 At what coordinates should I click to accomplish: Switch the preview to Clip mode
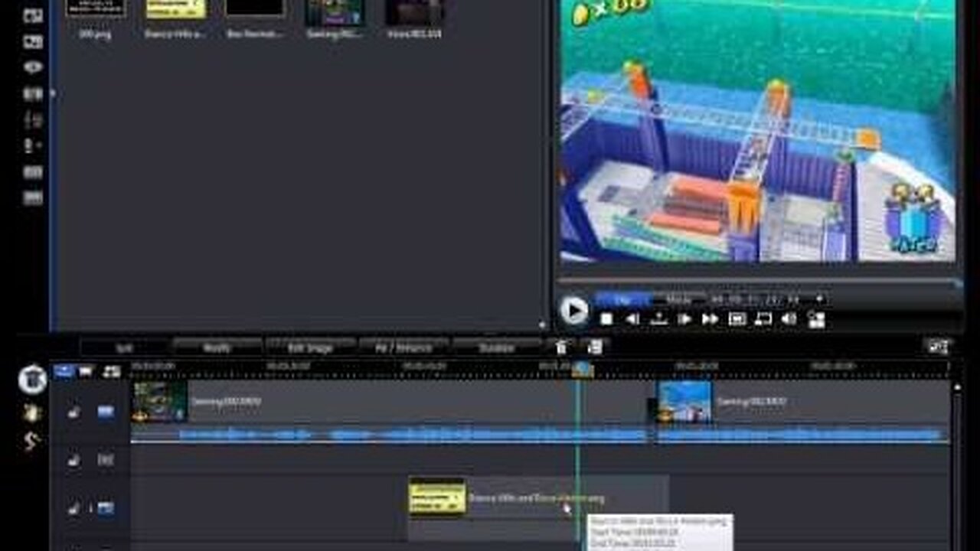click(x=623, y=299)
